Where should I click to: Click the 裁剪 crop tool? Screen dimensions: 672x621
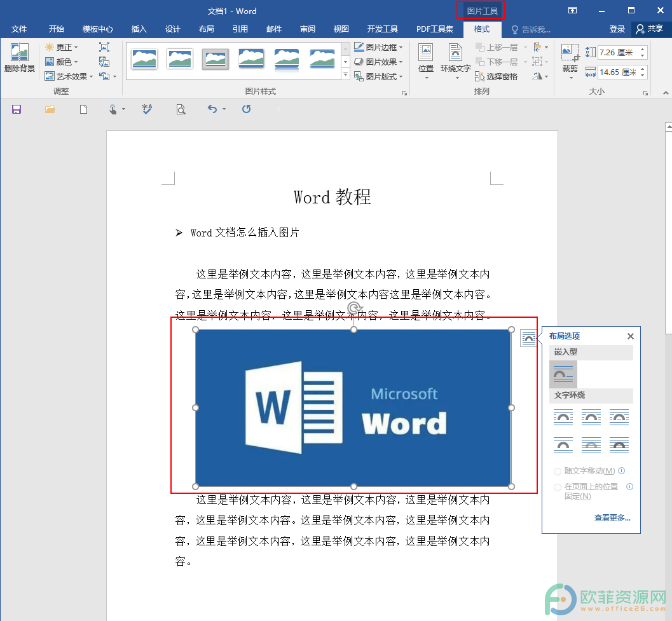[570, 61]
